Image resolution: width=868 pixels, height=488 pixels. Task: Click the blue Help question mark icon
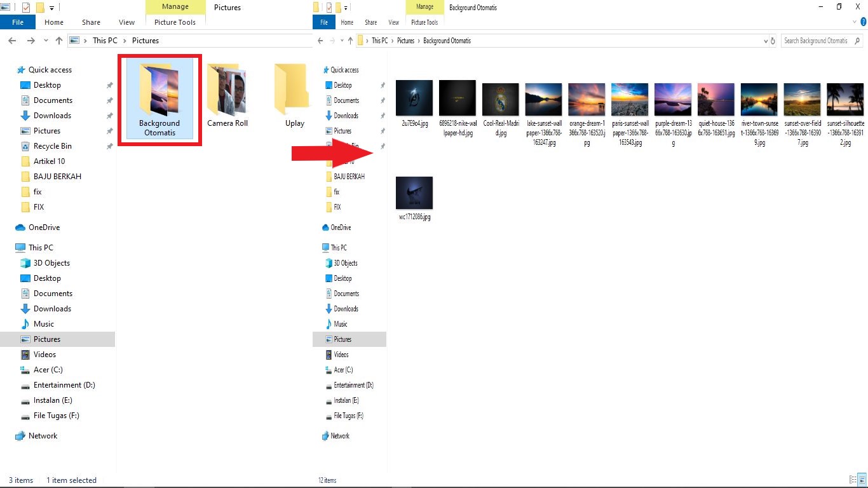[864, 22]
